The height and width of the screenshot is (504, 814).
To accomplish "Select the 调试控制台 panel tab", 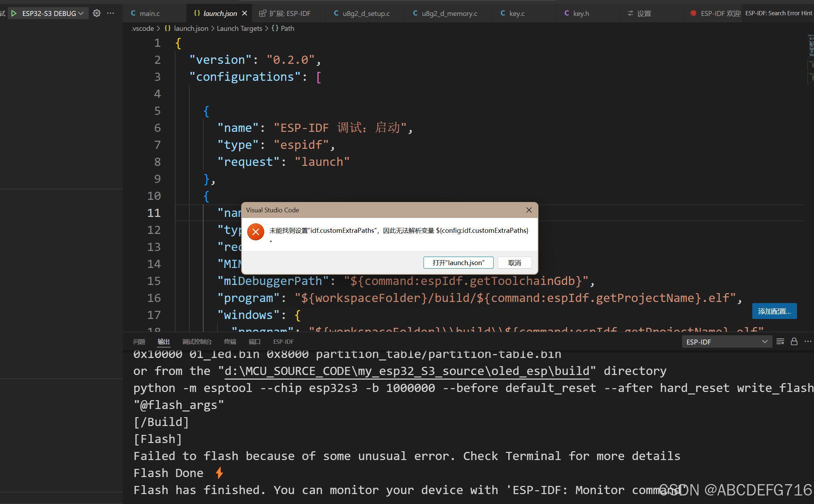I will pyautogui.click(x=197, y=341).
